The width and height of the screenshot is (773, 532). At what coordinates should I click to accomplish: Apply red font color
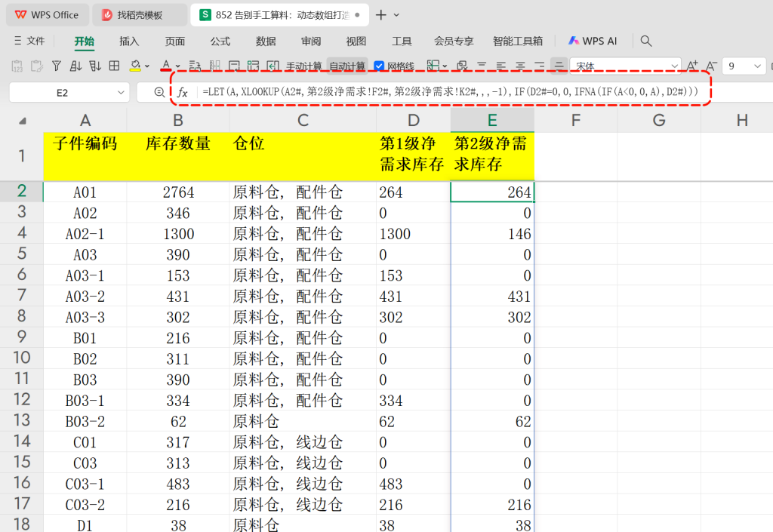[x=166, y=66]
